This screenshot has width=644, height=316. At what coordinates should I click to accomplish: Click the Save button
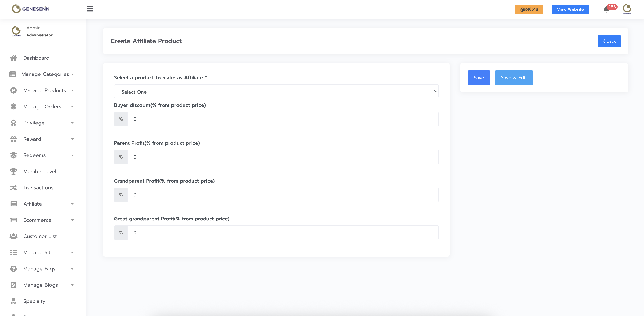pos(478,78)
